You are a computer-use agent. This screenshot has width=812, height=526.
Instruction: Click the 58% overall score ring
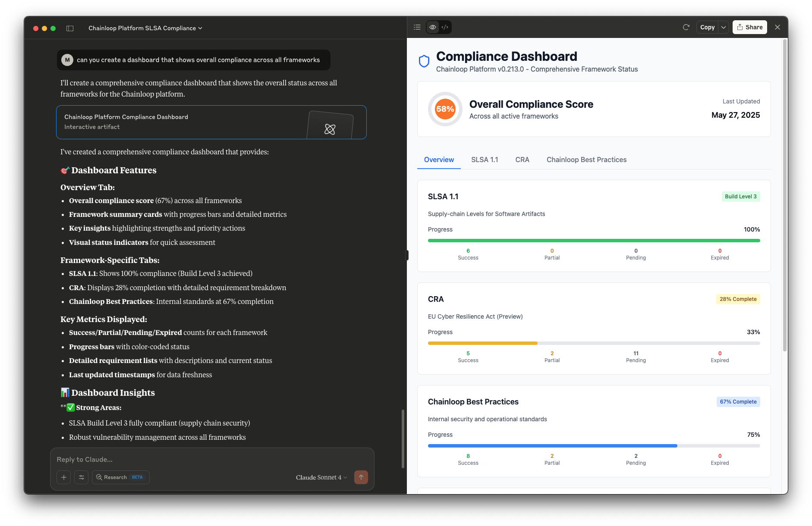pos(445,109)
